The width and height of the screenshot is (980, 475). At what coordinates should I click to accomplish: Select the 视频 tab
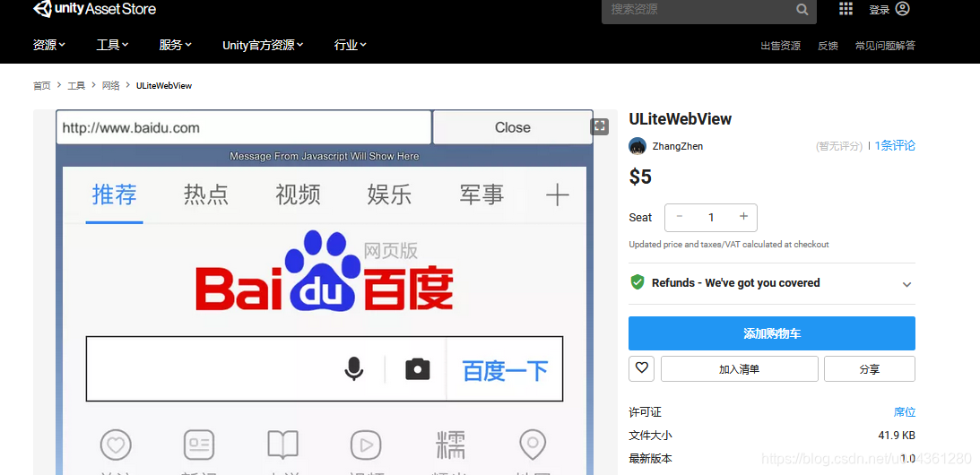pos(299,195)
